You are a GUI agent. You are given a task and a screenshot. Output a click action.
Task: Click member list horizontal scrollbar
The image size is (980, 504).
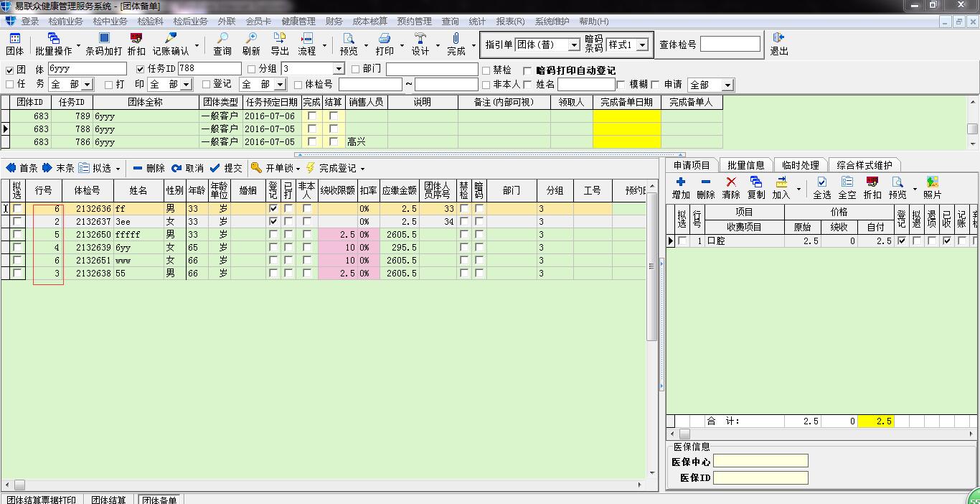click(x=324, y=485)
